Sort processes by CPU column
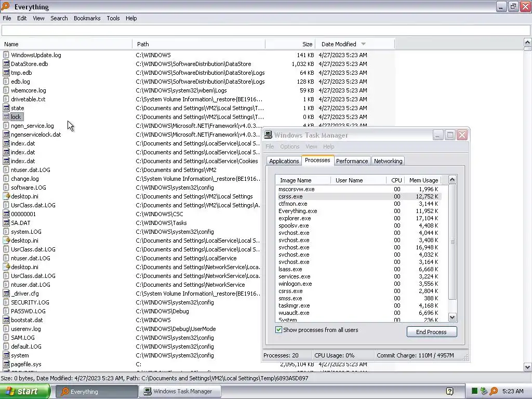 pyautogui.click(x=395, y=180)
